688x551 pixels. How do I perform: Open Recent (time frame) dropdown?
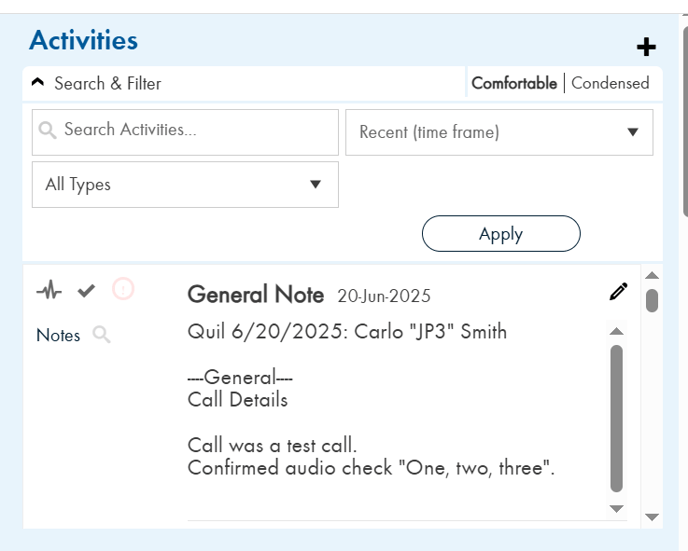click(499, 132)
